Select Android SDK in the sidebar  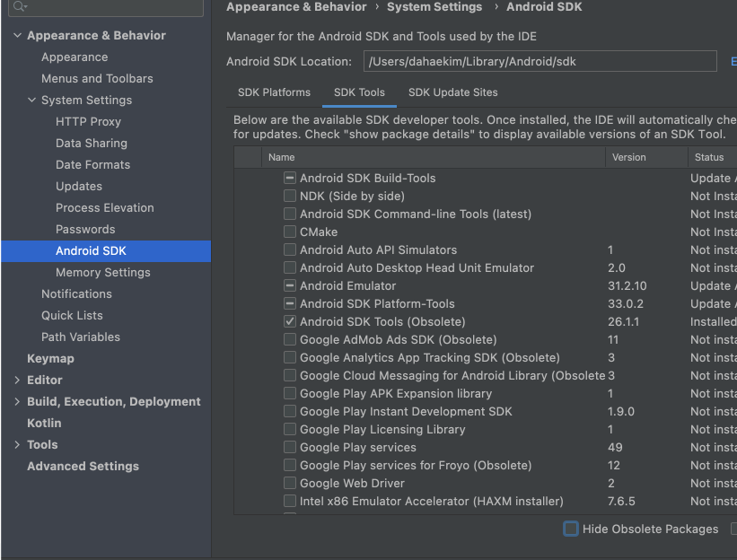(106, 251)
